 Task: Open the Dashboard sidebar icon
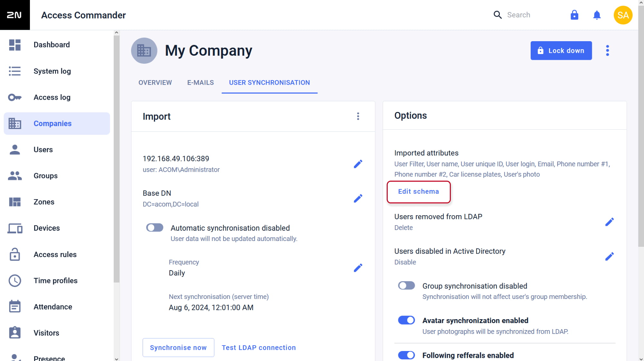[15, 45]
